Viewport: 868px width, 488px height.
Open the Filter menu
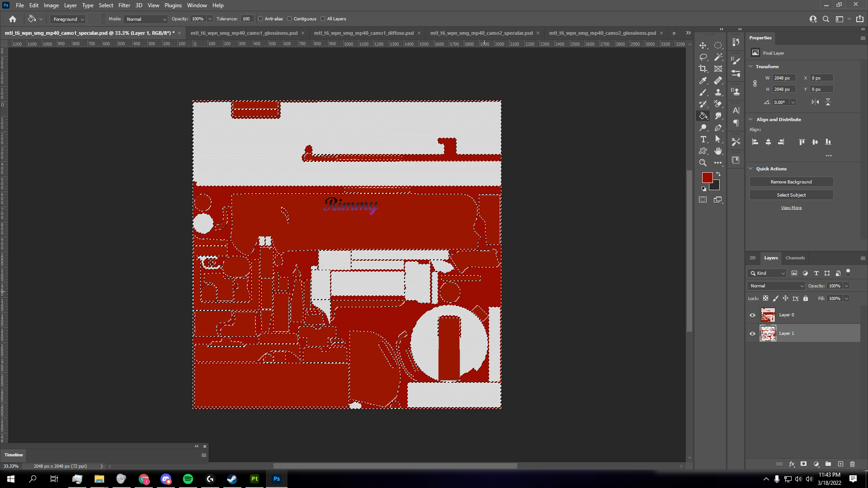click(124, 5)
